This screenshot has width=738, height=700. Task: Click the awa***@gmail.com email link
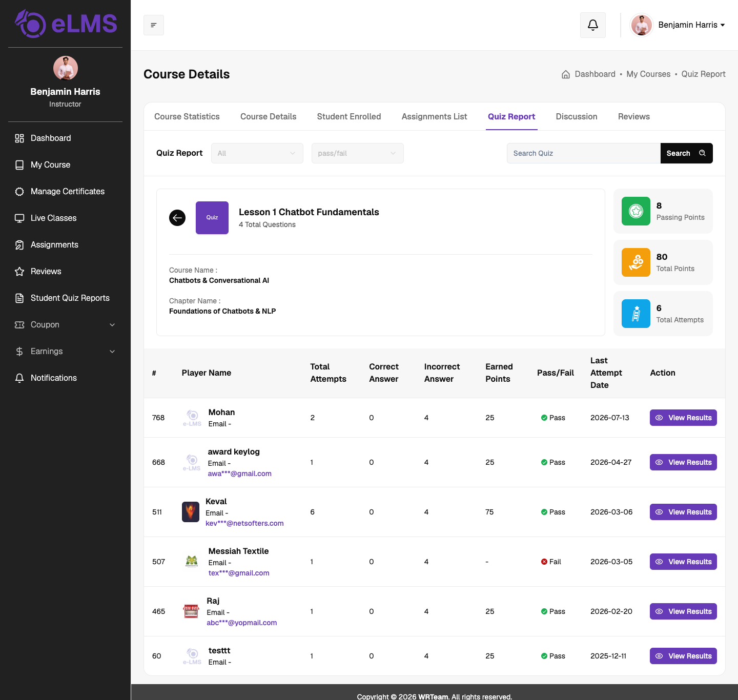tap(240, 473)
